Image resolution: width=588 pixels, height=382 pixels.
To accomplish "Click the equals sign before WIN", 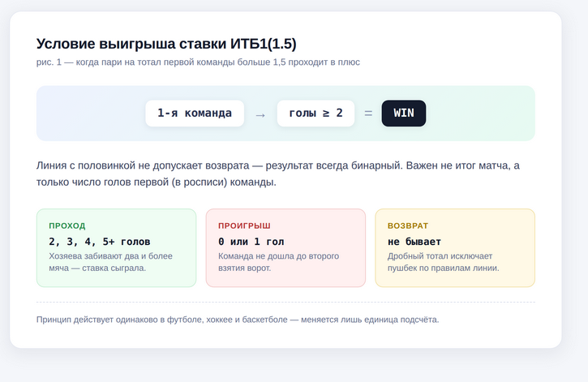I will pyautogui.click(x=368, y=114).
